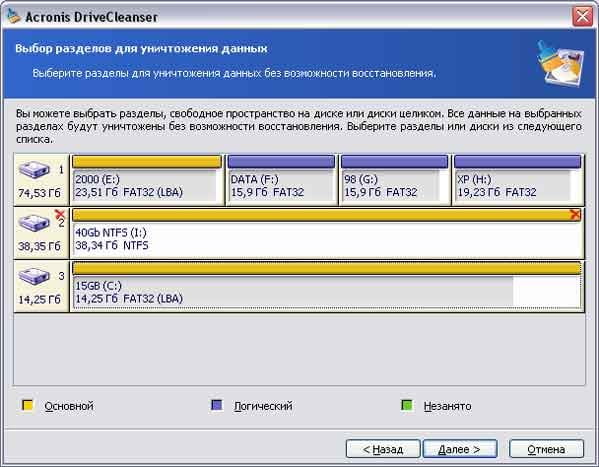Select disk 2 drive icon (38,35 Гб)

(x=34, y=223)
